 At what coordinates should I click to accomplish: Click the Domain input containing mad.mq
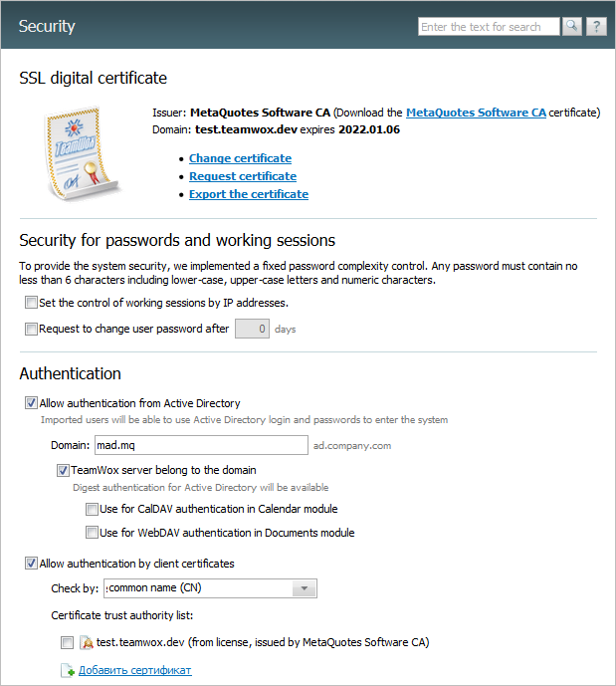[x=201, y=445]
